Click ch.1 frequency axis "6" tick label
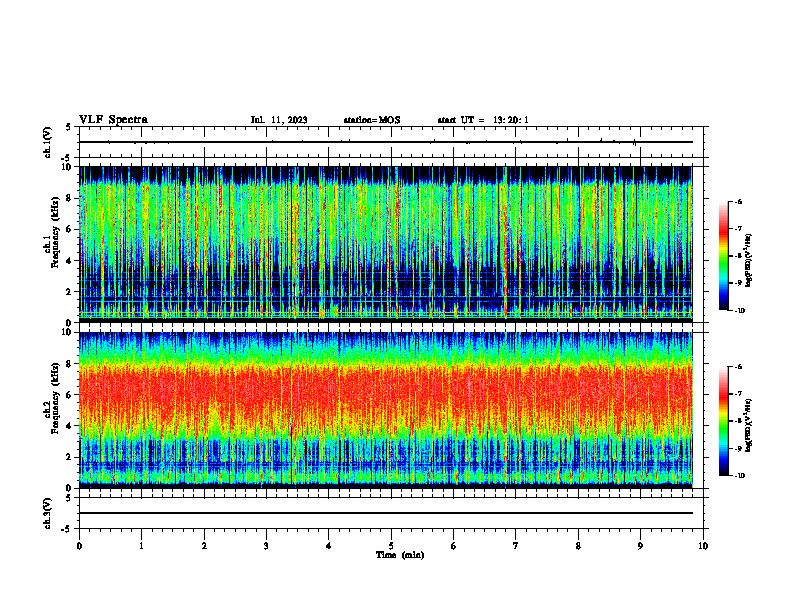Viewport: 792px width, 612px height. point(69,229)
